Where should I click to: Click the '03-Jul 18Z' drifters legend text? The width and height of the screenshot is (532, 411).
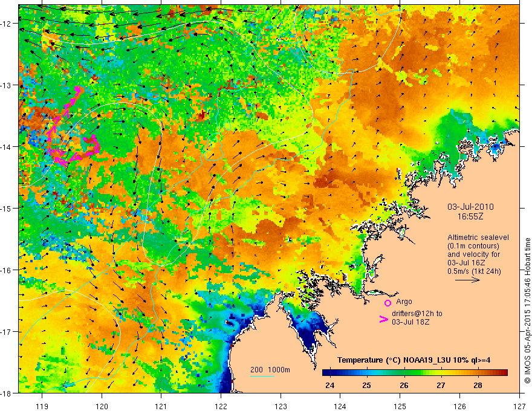(x=410, y=322)
